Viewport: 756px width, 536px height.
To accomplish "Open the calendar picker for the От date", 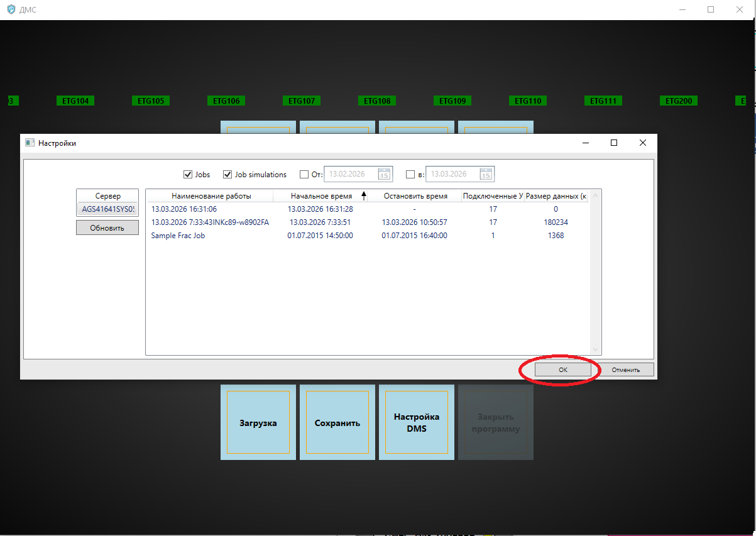I will pos(384,175).
